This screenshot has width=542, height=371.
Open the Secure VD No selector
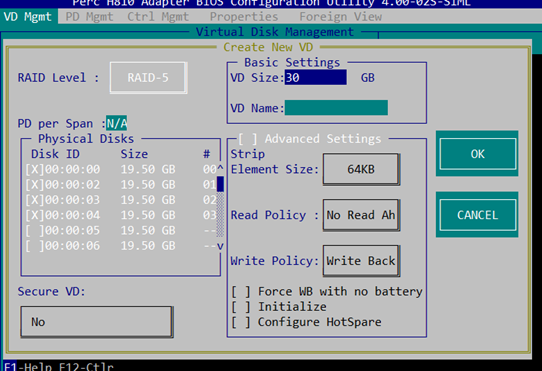tap(97, 322)
